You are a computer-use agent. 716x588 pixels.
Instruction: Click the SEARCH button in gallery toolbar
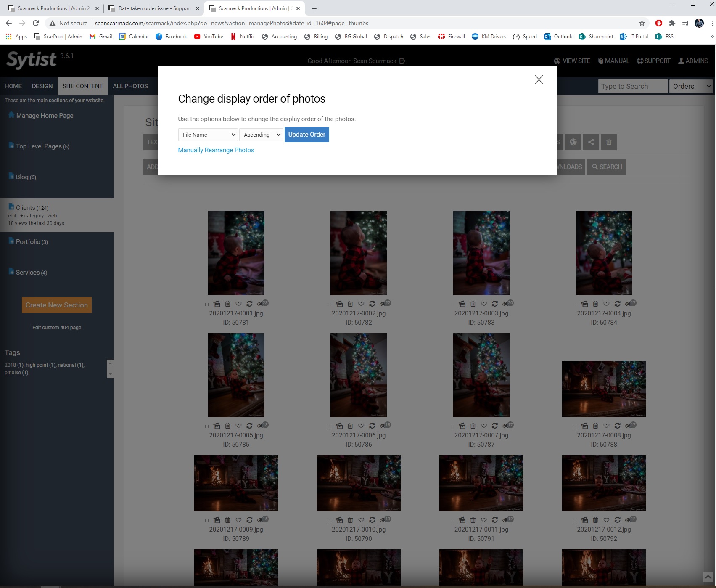point(606,167)
